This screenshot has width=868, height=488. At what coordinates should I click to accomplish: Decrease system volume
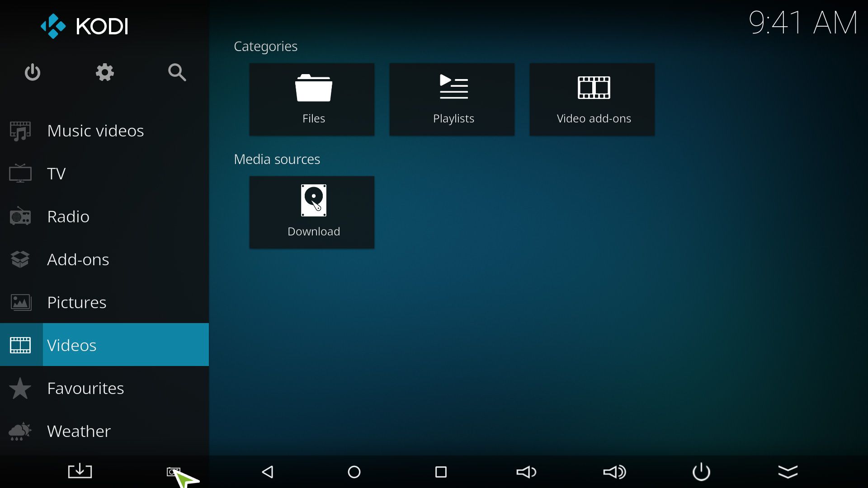pos(527,471)
